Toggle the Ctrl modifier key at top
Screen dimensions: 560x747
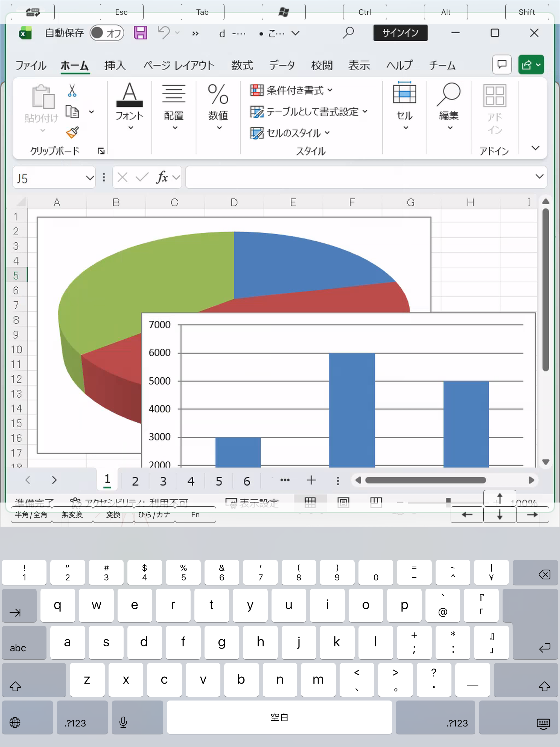(x=364, y=12)
